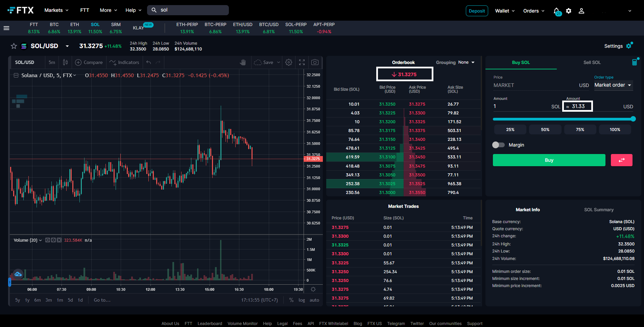
Task: Select the Buy SOL tab
Action: coord(521,62)
